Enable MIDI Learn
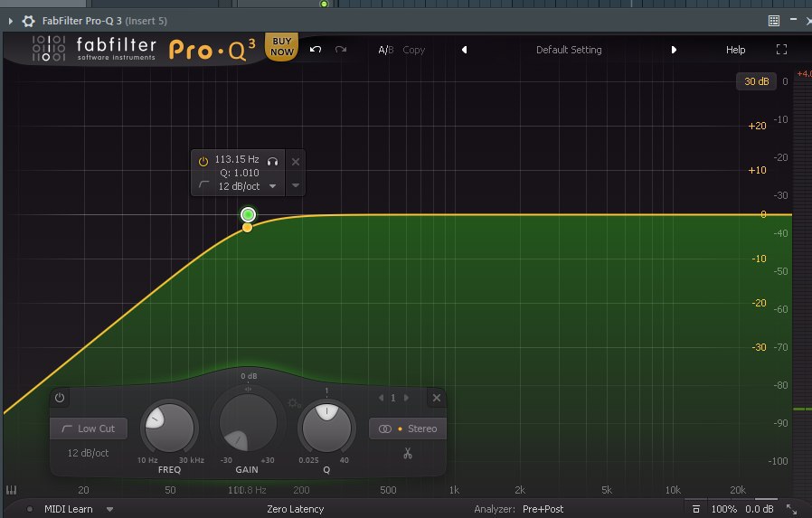Screen dimensions: 812x518 coord(69,509)
